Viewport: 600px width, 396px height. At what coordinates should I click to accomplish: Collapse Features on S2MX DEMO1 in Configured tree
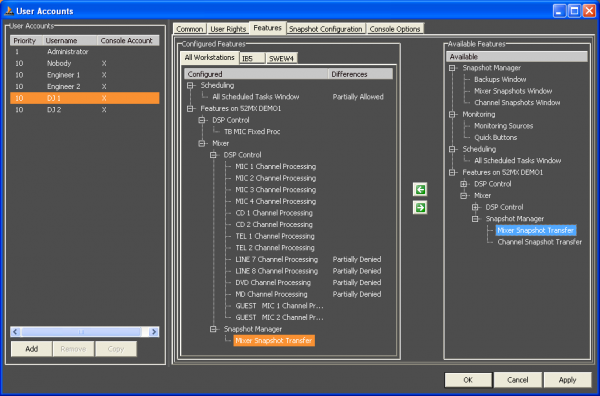point(190,109)
